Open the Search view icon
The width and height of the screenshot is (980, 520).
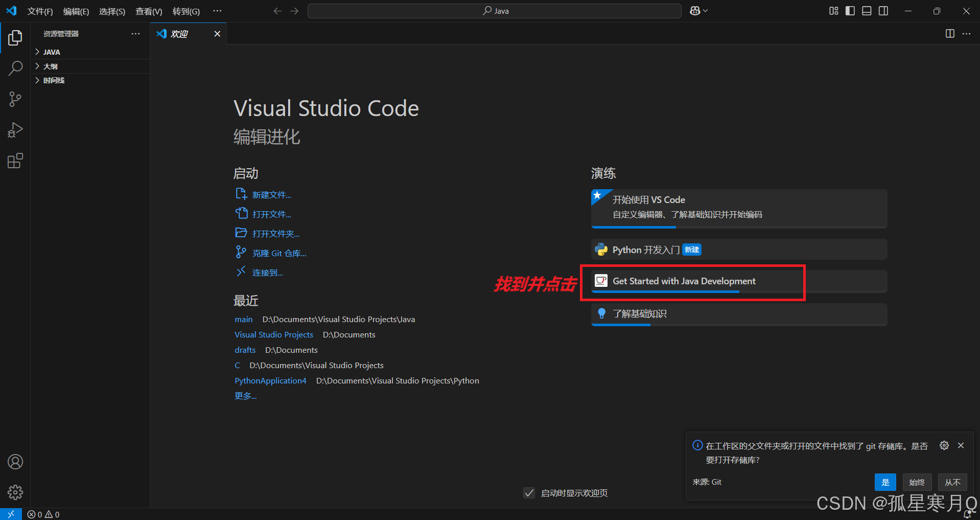15,68
